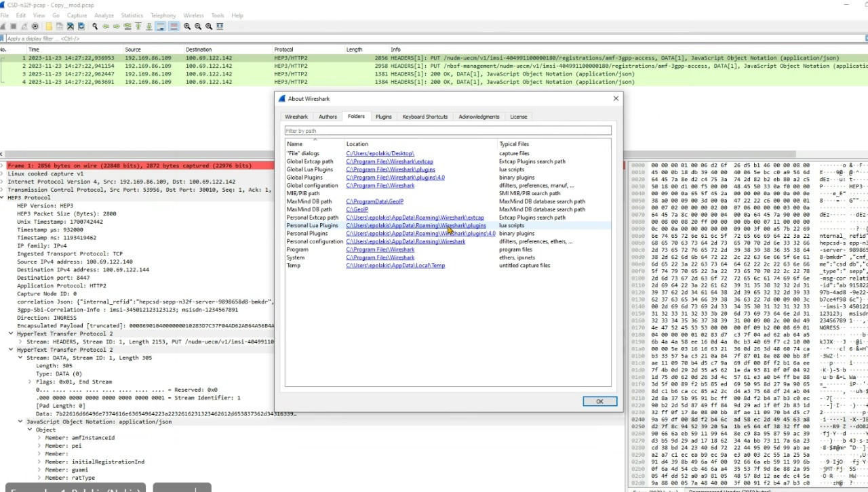The width and height of the screenshot is (868, 492).
Task: Expand Member: amfInstanceId node
Action: click(x=39, y=438)
